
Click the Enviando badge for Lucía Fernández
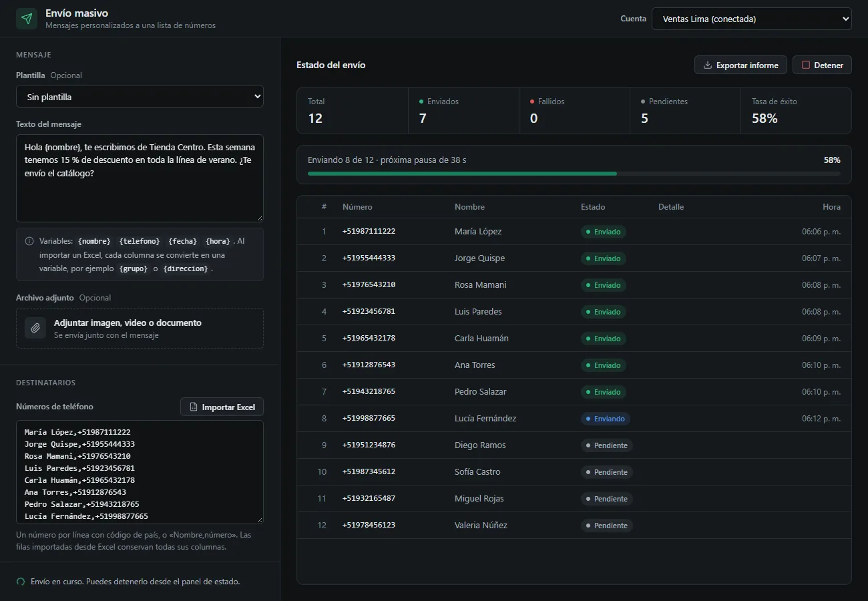tap(606, 419)
